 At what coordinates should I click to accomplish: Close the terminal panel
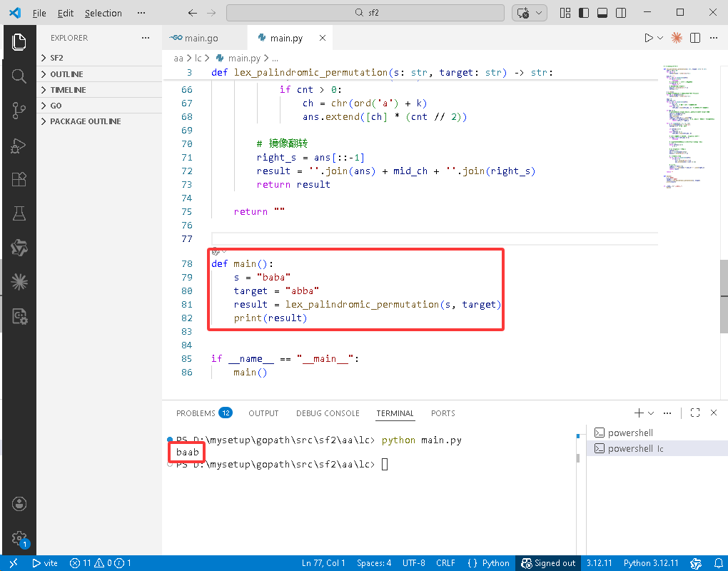click(714, 413)
